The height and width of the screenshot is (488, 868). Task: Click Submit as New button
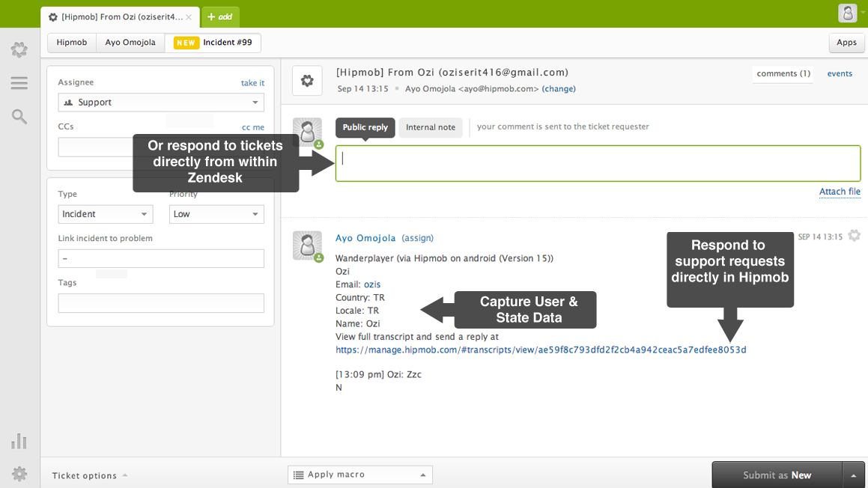pyautogui.click(x=777, y=475)
